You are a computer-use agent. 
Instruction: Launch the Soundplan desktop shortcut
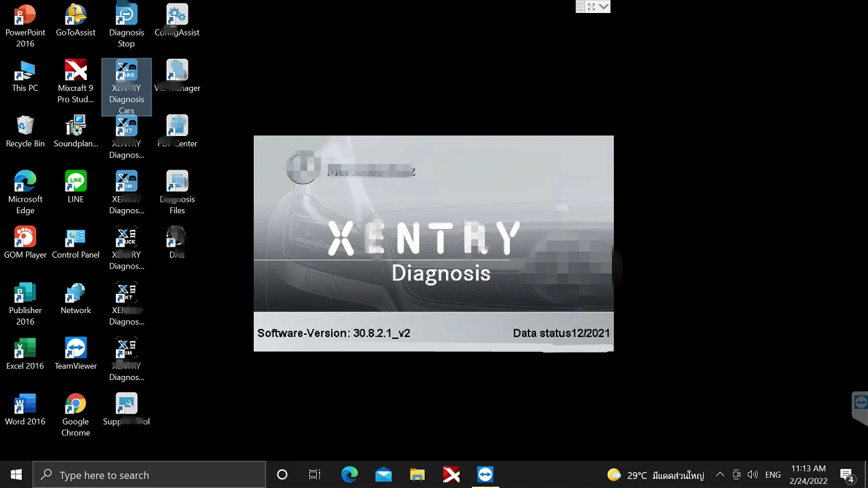[x=76, y=131]
